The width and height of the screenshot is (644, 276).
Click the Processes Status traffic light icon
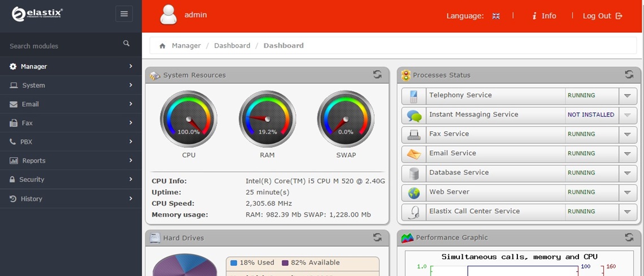(406, 75)
